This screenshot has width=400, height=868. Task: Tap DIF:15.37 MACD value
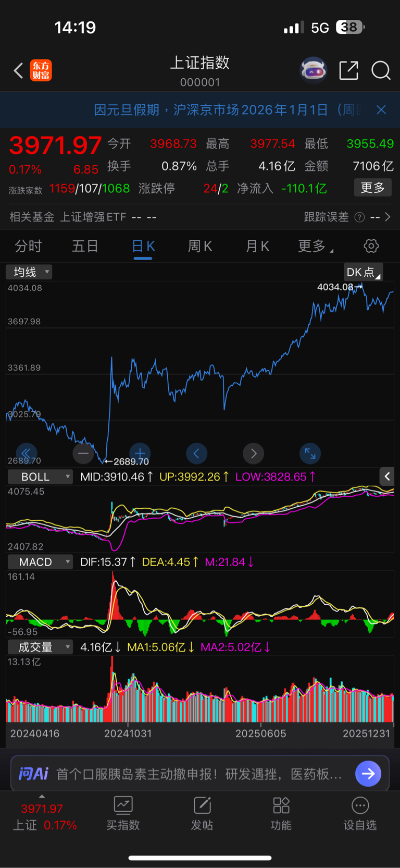[x=108, y=562]
